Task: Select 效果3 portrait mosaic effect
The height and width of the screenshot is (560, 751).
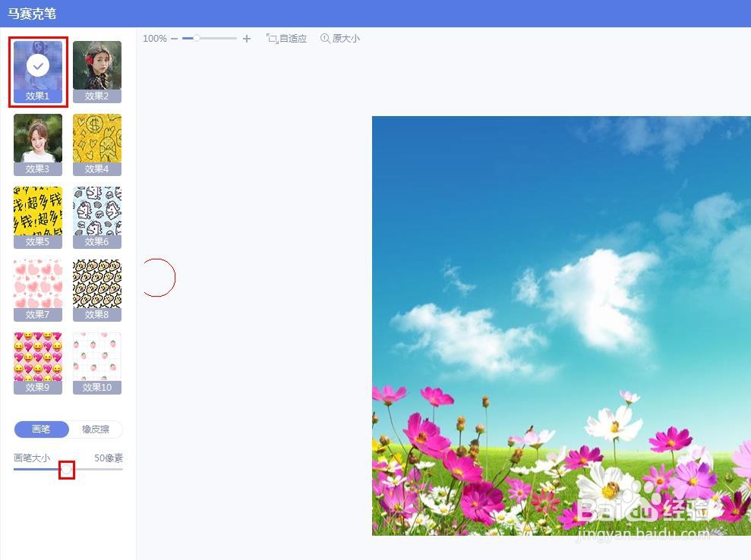Action: 37,139
